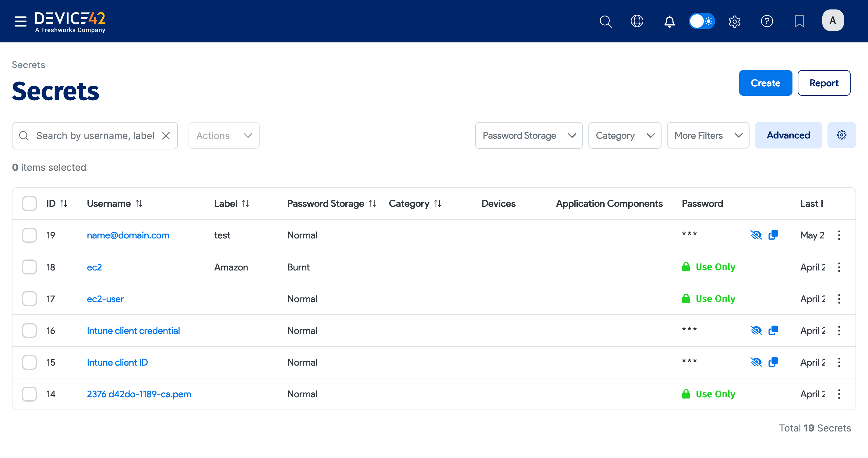Click the bookmark icon in header
Screen dimensions: 868x458
pyautogui.click(x=799, y=21)
